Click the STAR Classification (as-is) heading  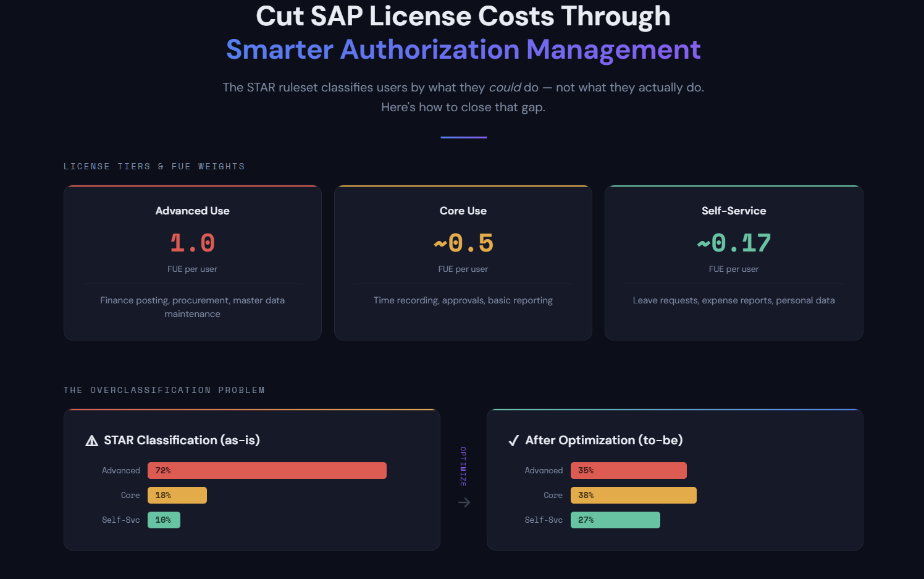pyautogui.click(x=182, y=440)
